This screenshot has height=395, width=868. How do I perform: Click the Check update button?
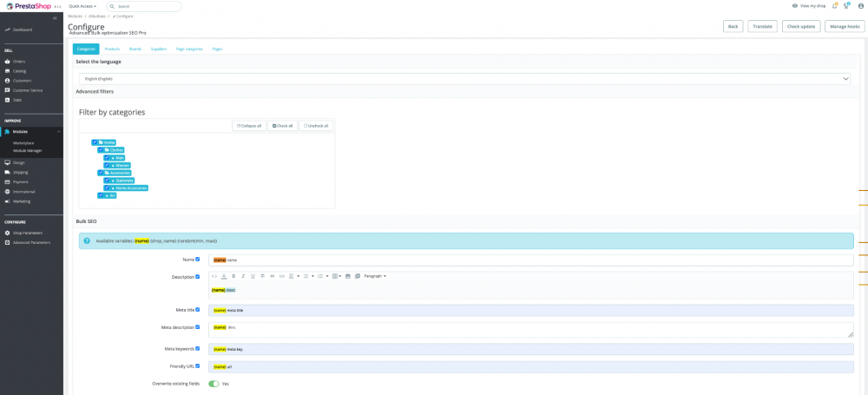tap(801, 26)
